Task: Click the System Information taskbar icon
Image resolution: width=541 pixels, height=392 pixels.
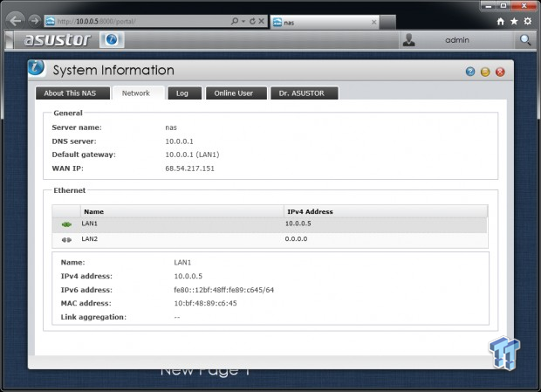Action: pos(112,39)
